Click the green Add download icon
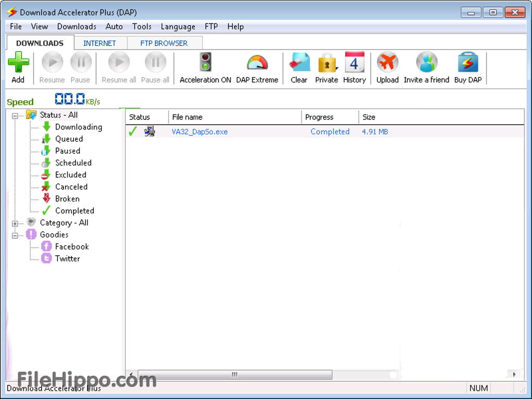This screenshot has width=532, height=399. tap(18, 63)
